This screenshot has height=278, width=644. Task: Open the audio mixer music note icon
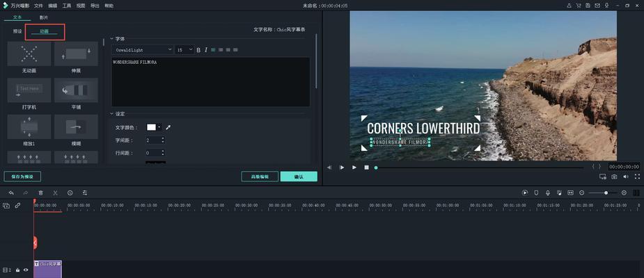point(559,193)
